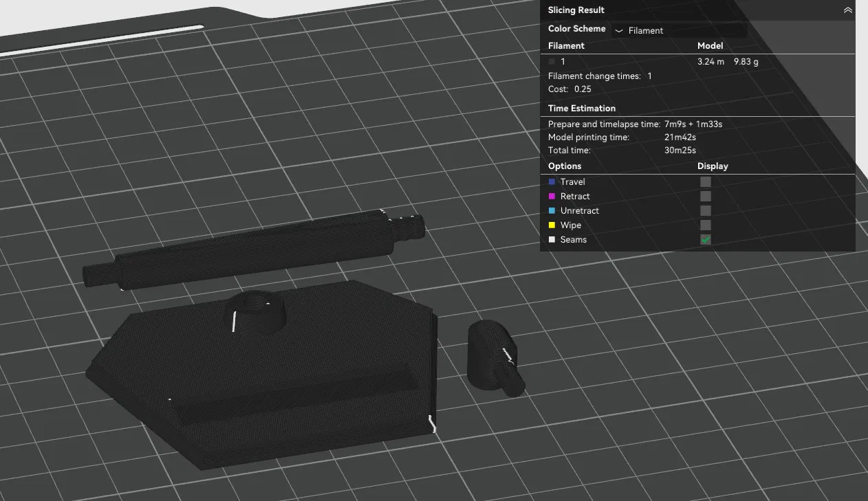
Task: Enable Retract display checkbox
Action: [x=706, y=197]
